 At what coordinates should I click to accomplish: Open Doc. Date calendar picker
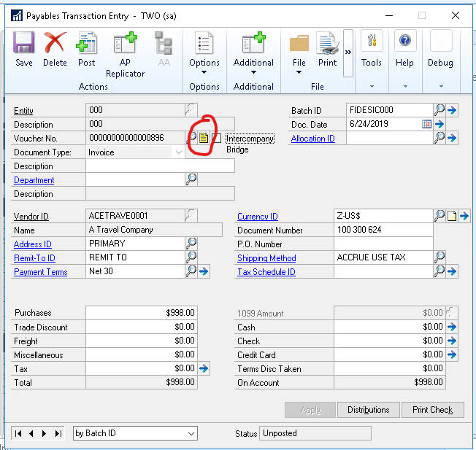pos(426,124)
